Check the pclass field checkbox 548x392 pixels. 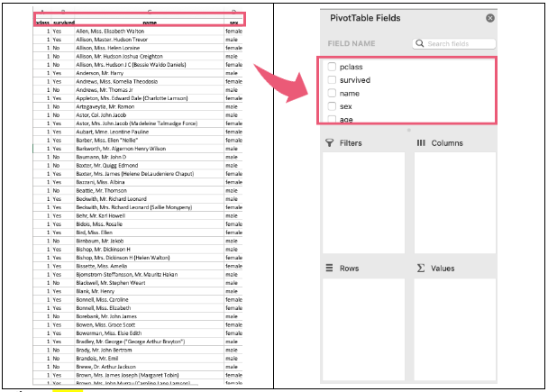[333, 67]
